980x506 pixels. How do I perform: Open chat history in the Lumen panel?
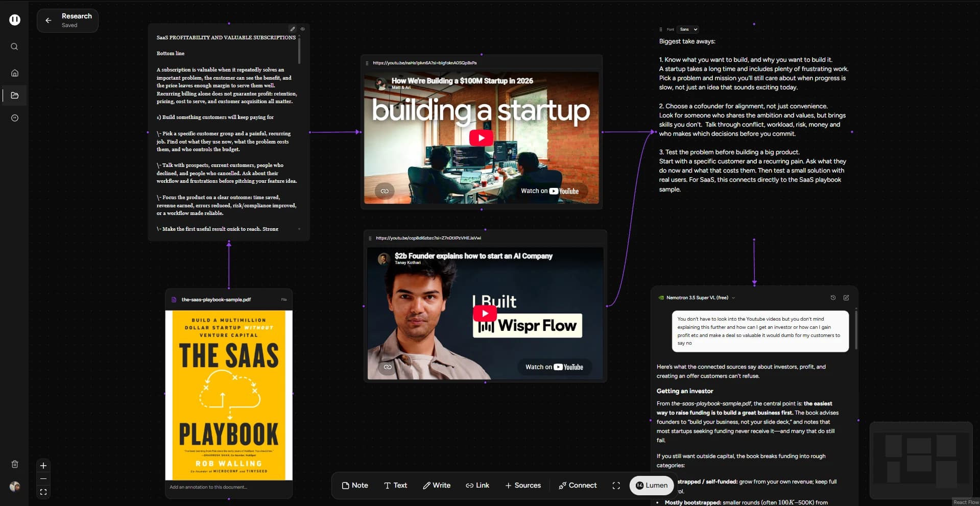[x=833, y=298]
